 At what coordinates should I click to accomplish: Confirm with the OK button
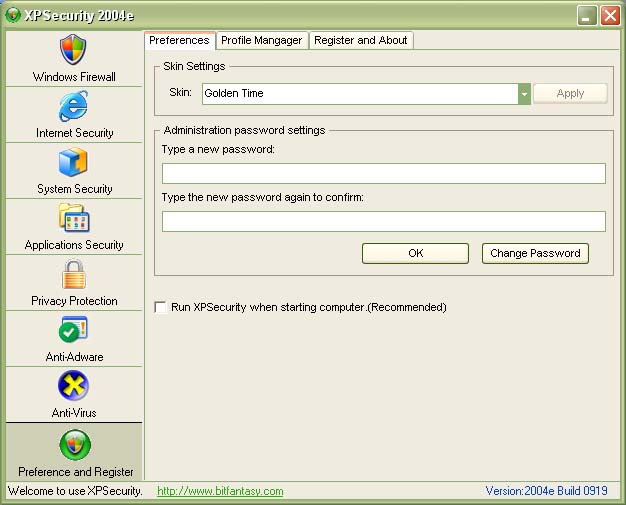tap(415, 253)
